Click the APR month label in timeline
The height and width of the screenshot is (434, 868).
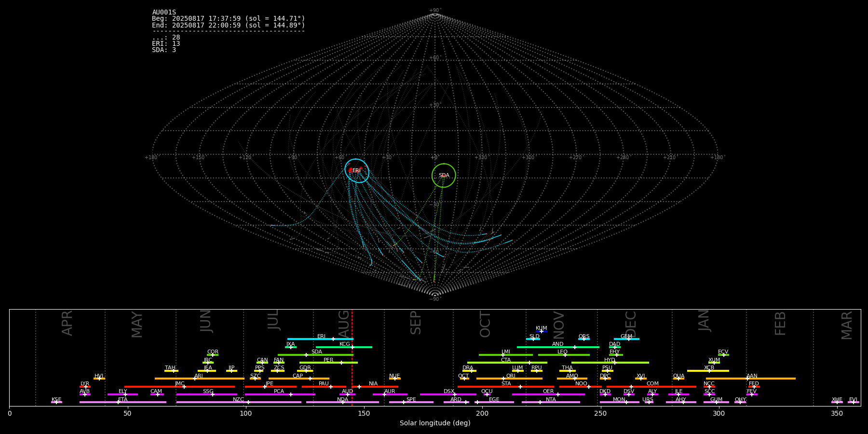(67, 323)
